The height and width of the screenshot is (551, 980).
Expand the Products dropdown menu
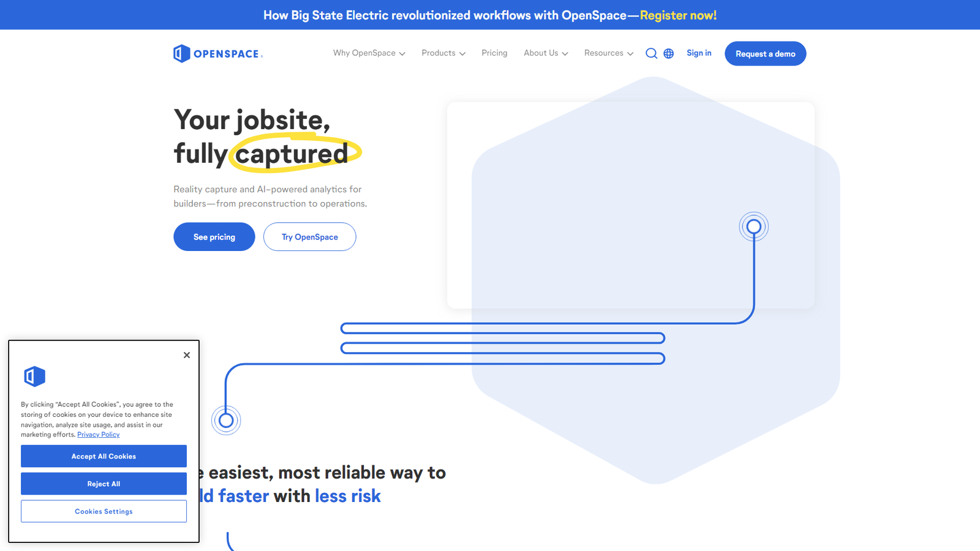click(443, 53)
